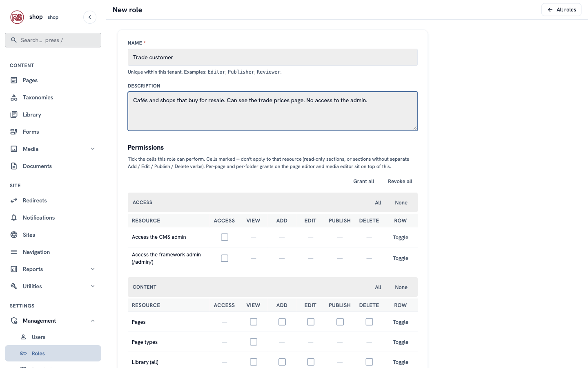This screenshot has height=368, width=588.
Task: Go back to All roles
Action: pyautogui.click(x=561, y=10)
